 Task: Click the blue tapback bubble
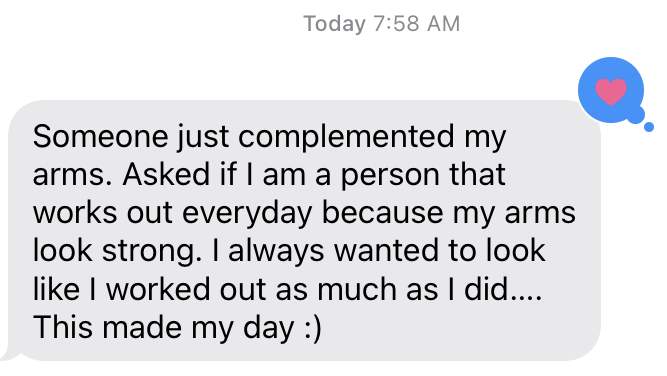[611, 90]
